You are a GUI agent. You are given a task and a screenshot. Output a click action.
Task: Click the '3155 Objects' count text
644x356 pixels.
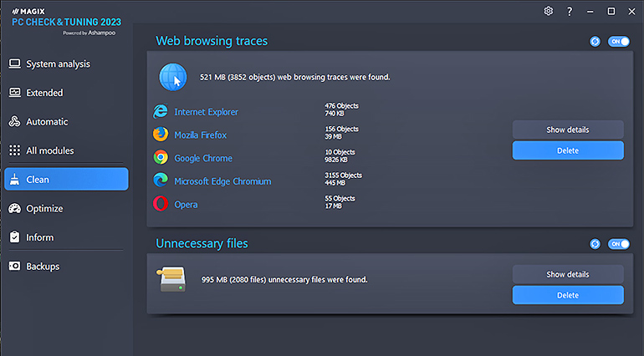[x=344, y=175]
